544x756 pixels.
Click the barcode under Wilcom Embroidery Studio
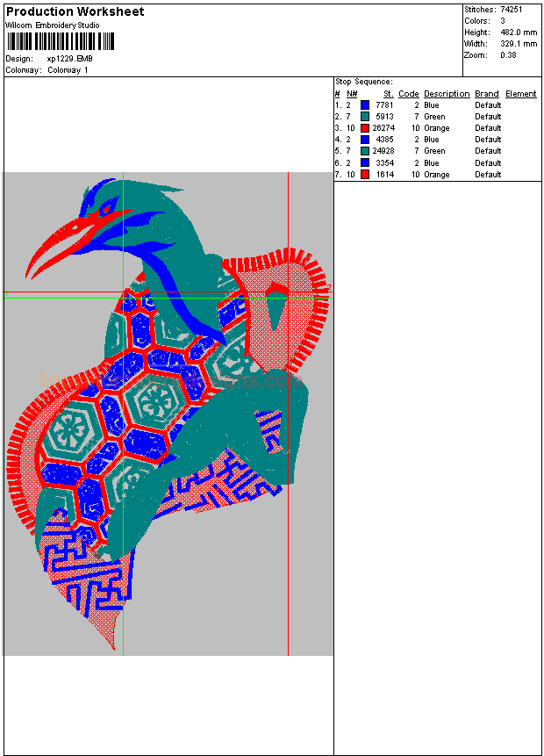(x=61, y=40)
